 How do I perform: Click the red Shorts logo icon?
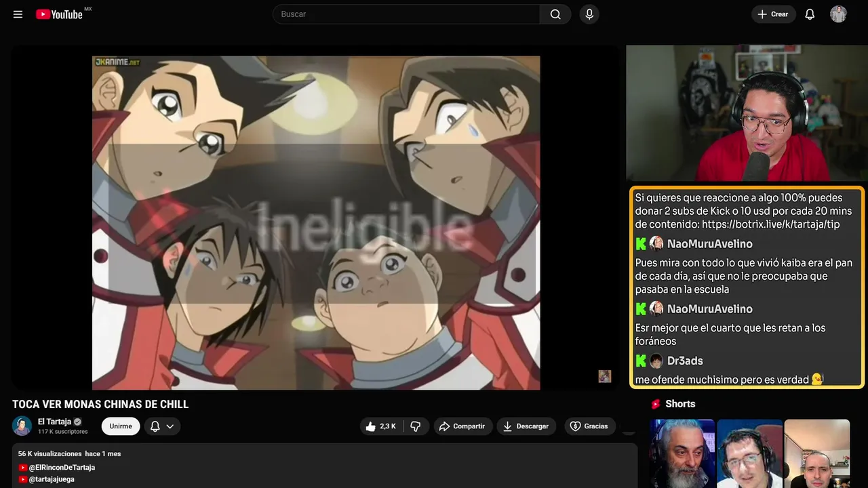point(656,404)
